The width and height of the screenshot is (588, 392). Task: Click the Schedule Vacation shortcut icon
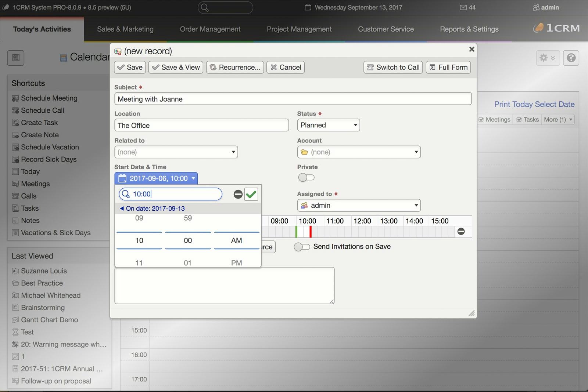click(15, 147)
